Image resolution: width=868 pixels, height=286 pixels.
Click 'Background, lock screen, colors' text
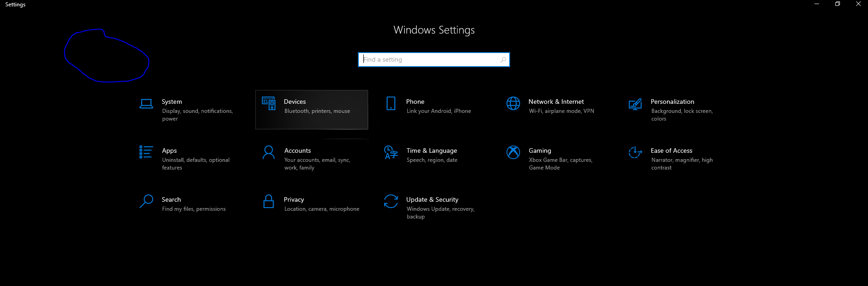[x=682, y=115]
